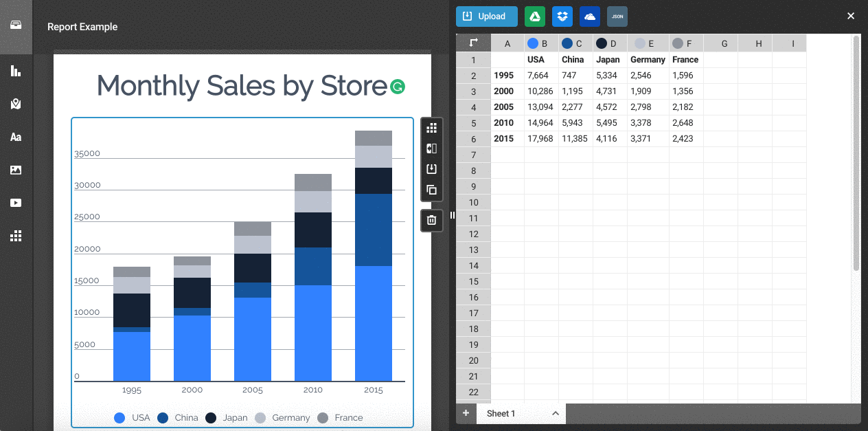Screen dimensions: 868x431
Task: Select the USA header cell
Action: [542, 60]
